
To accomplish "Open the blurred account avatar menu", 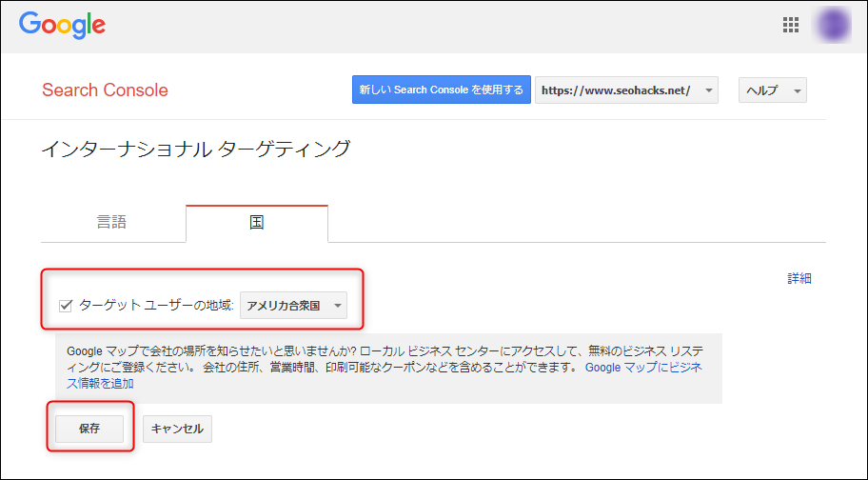I will (x=832, y=25).
